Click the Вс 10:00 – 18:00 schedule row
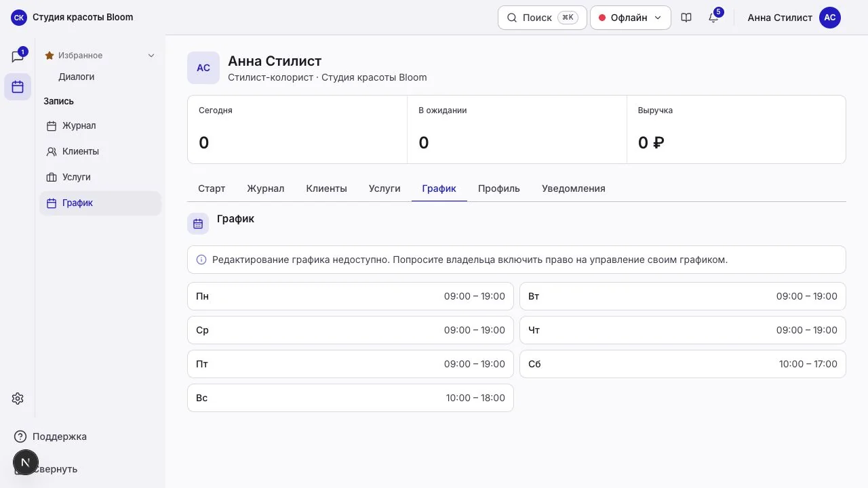Image resolution: width=868 pixels, height=488 pixels. [x=351, y=398]
